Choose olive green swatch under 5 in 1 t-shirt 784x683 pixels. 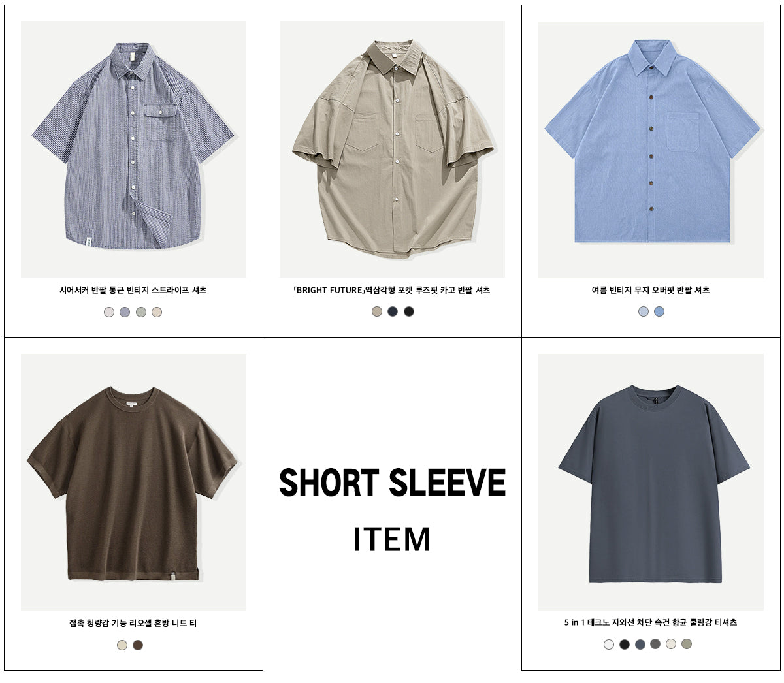tap(687, 644)
